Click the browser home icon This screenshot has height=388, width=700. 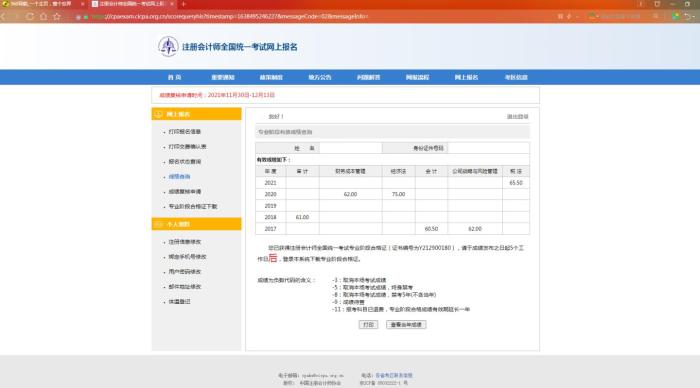point(43,17)
